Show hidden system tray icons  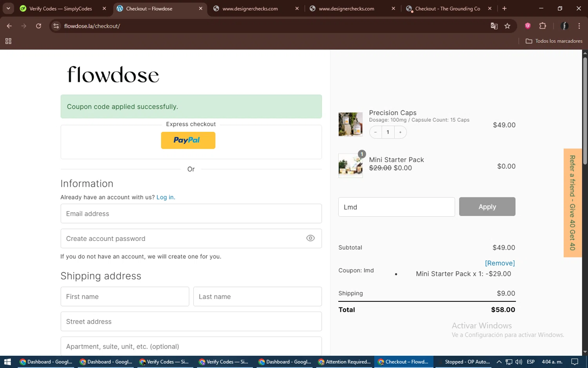point(499,362)
